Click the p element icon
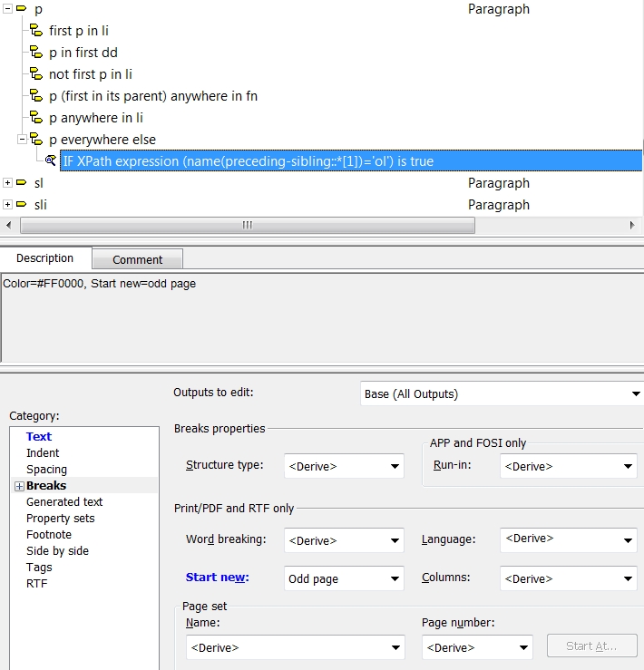Screen dimensions: 644x670 (x=22, y=8)
